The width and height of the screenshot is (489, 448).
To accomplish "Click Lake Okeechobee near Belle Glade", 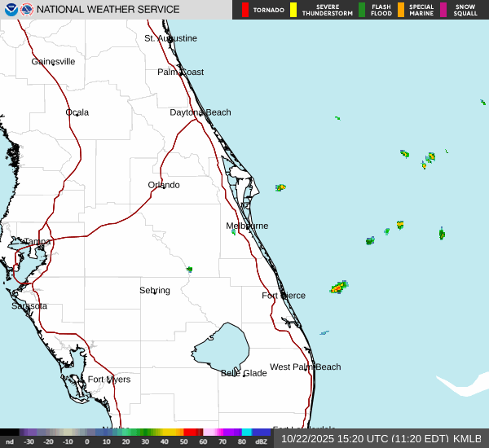I will click(220, 346).
